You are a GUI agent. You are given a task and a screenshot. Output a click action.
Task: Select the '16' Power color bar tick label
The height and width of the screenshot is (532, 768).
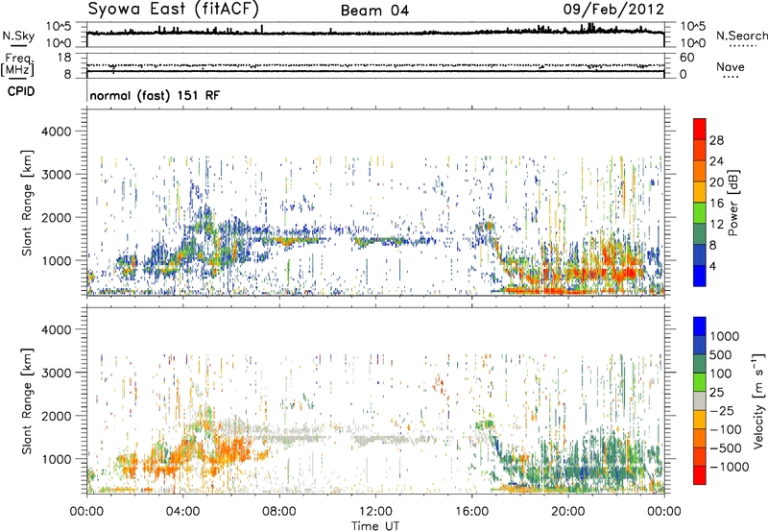point(716,204)
